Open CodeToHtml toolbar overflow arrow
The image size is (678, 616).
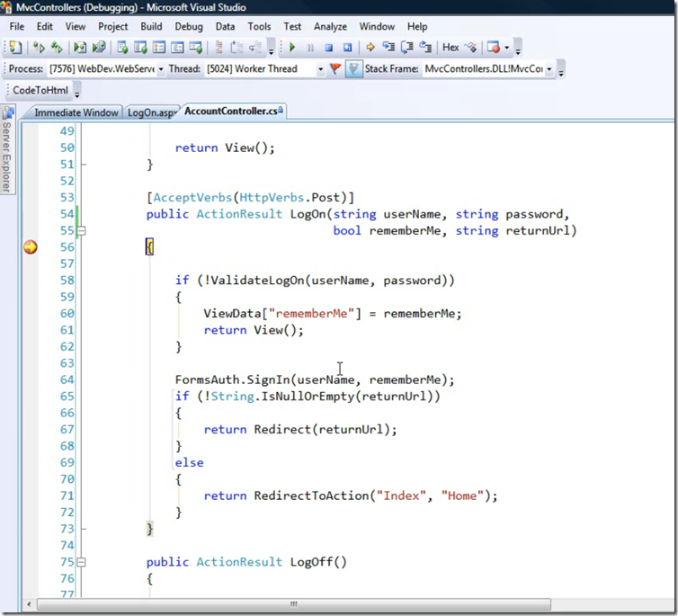point(77,92)
